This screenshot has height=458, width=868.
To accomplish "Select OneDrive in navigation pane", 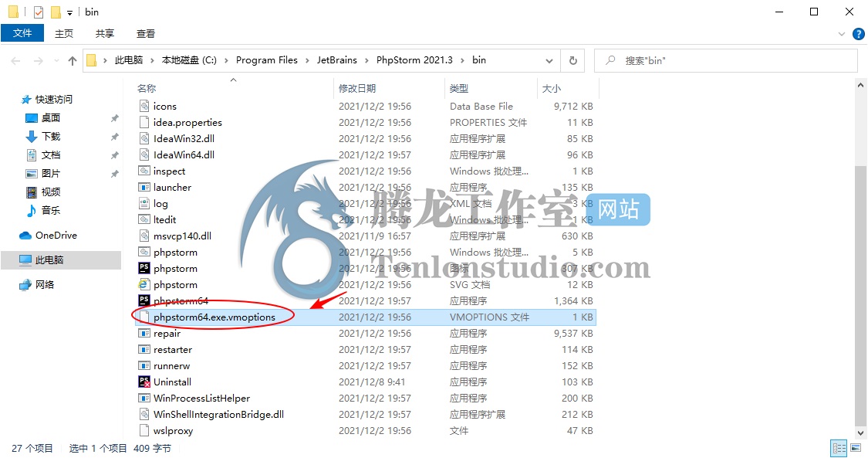I will click(x=56, y=236).
